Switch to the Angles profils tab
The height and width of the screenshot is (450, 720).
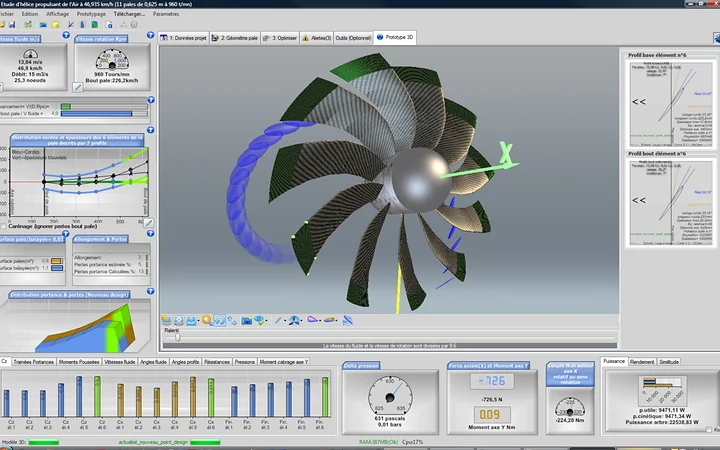coord(186,362)
